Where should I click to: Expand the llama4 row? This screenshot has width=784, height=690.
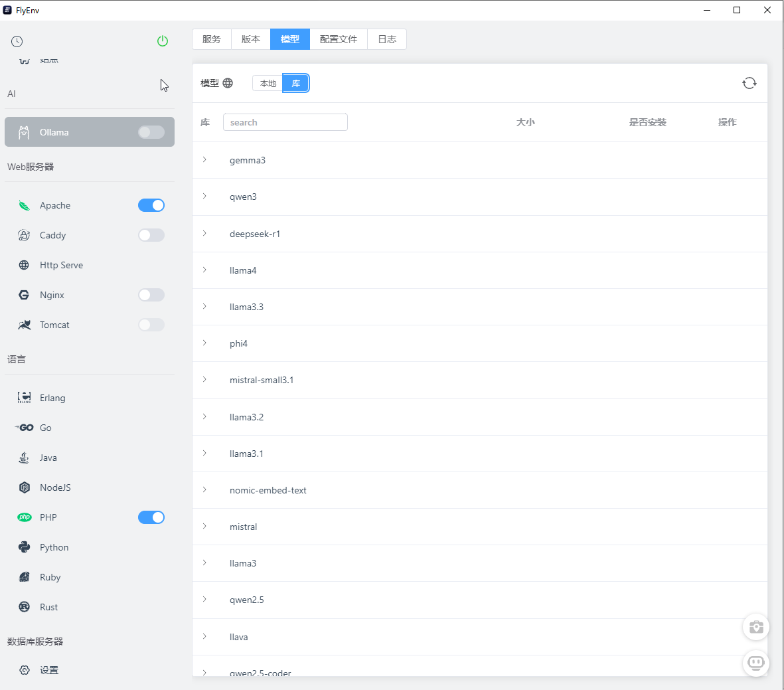[204, 270]
